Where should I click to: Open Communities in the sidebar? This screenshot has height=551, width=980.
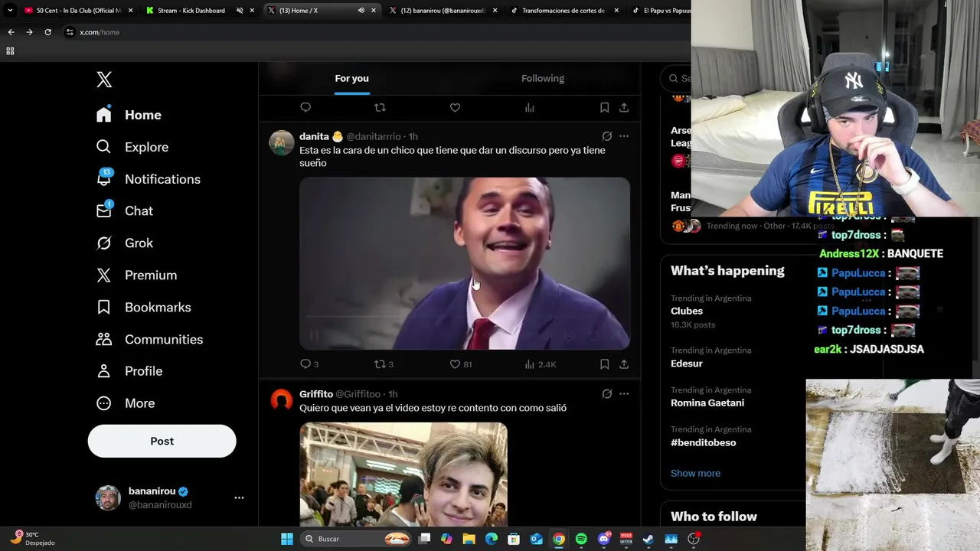149,339
